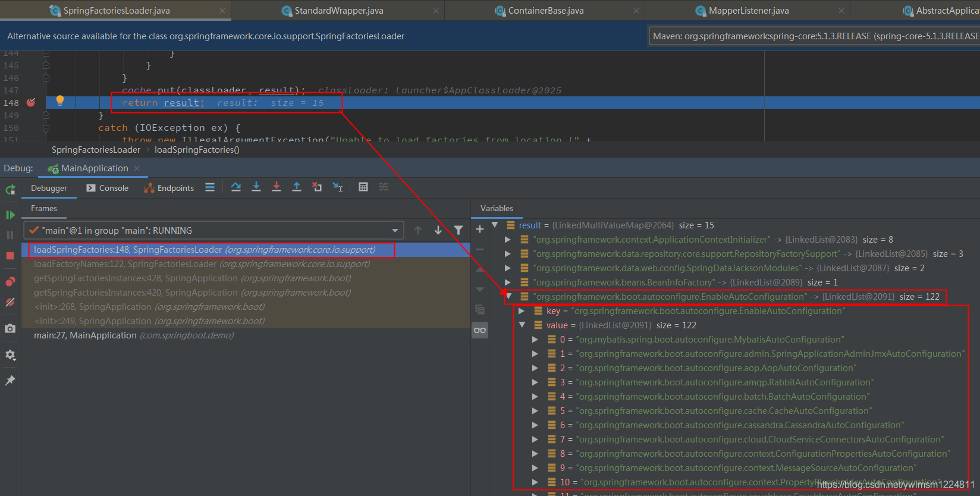
Task: Click the pin tab icon
Action: pyautogui.click(x=10, y=381)
